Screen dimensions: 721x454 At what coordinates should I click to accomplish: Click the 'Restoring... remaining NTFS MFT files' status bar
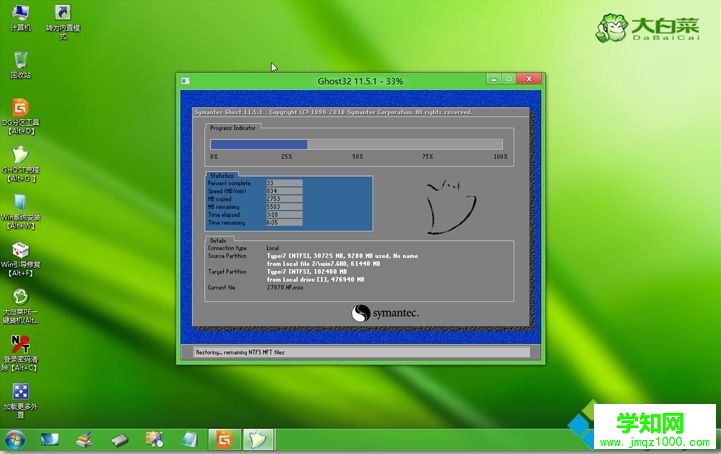tap(361, 352)
